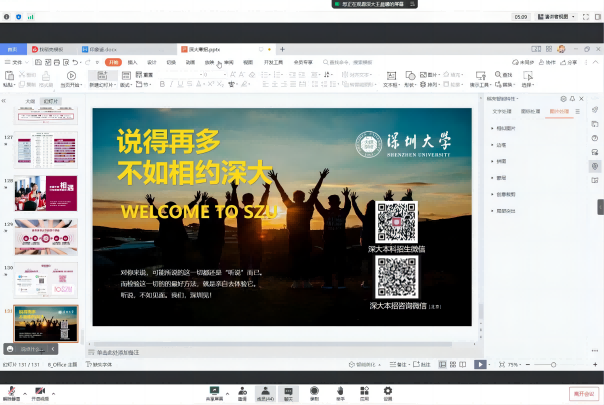604x405 pixels.
Task: Toggle the camera video button
Action: [39, 390]
